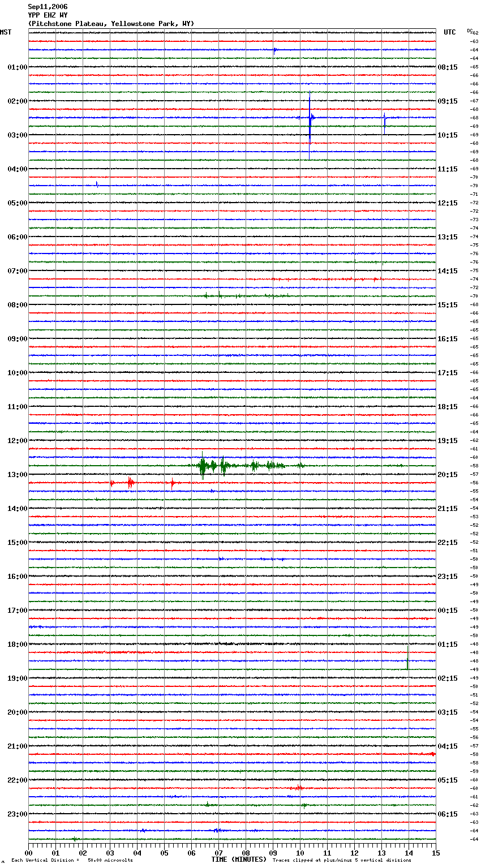Screen dimensions: 481x868
Task: Click the 04:15 UTC time label
Action: pyautogui.click(x=448, y=746)
